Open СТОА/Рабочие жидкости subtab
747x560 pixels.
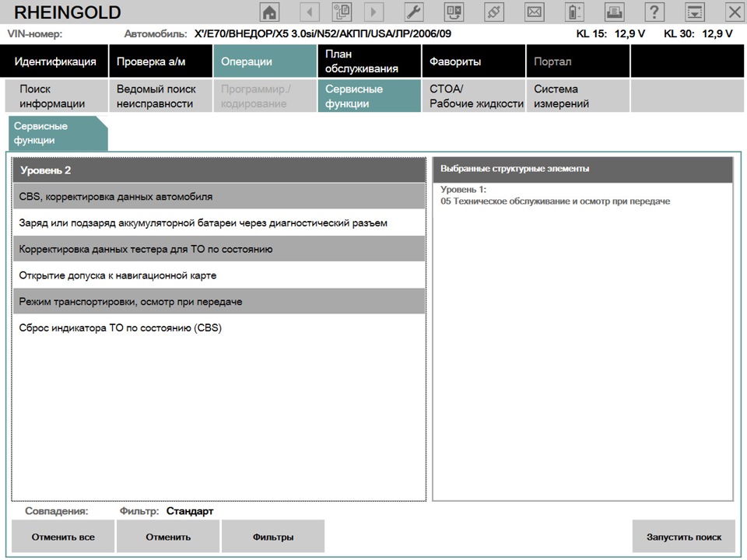[474, 96]
